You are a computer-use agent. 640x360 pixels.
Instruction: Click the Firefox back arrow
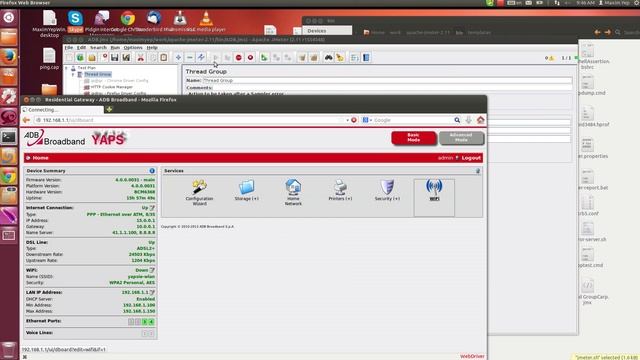[x=27, y=120]
